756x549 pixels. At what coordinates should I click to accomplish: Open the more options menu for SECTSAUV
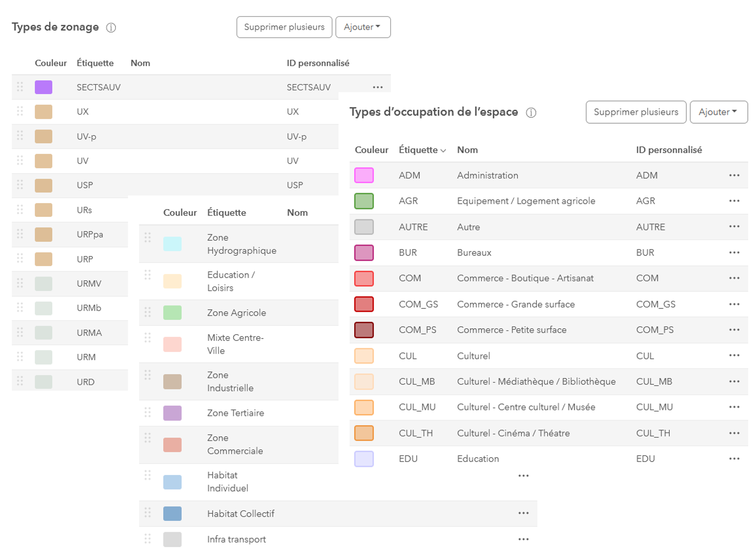pyautogui.click(x=378, y=87)
